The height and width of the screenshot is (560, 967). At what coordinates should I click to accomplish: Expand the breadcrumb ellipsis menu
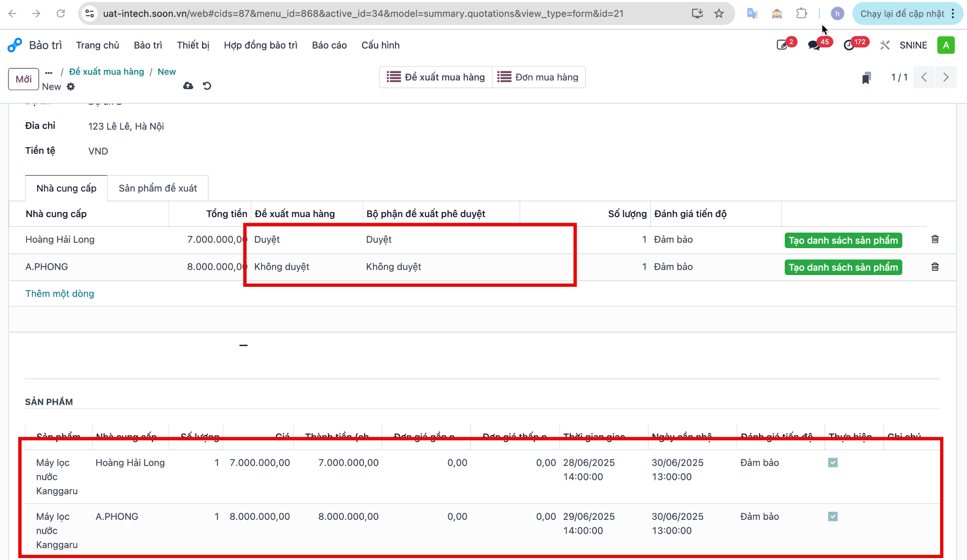point(49,72)
